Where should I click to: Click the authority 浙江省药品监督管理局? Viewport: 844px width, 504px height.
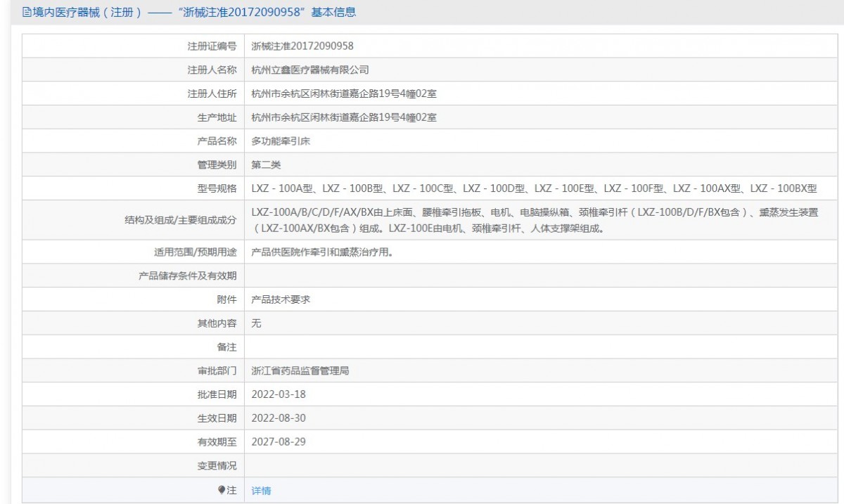click(300, 370)
